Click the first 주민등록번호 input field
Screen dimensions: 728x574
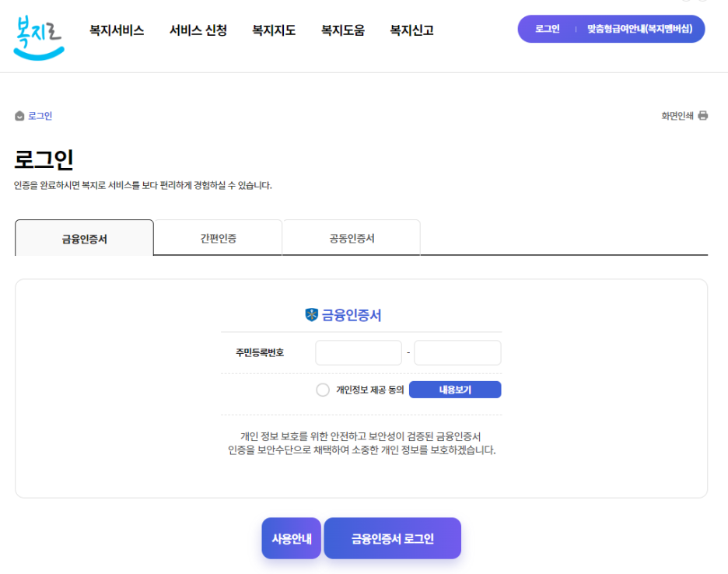pyautogui.click(x=358, y=352)
